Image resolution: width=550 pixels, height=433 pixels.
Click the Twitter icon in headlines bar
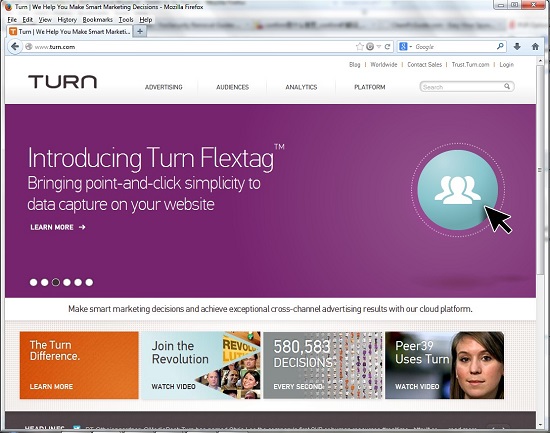(x=76, y=428)
